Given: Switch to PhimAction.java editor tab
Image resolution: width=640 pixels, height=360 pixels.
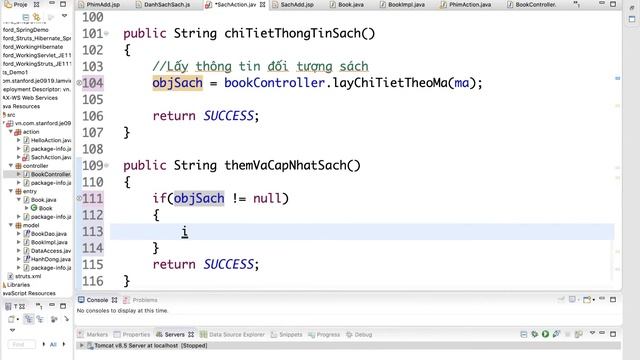Looking at the screenshot, I should click(x=466, y=4).
